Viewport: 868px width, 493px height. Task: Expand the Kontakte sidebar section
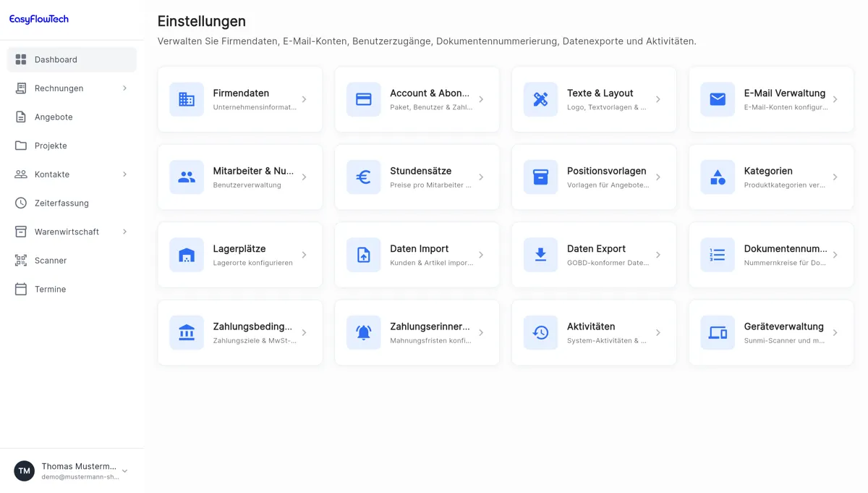pyautogui.click(x=124, y=174)
